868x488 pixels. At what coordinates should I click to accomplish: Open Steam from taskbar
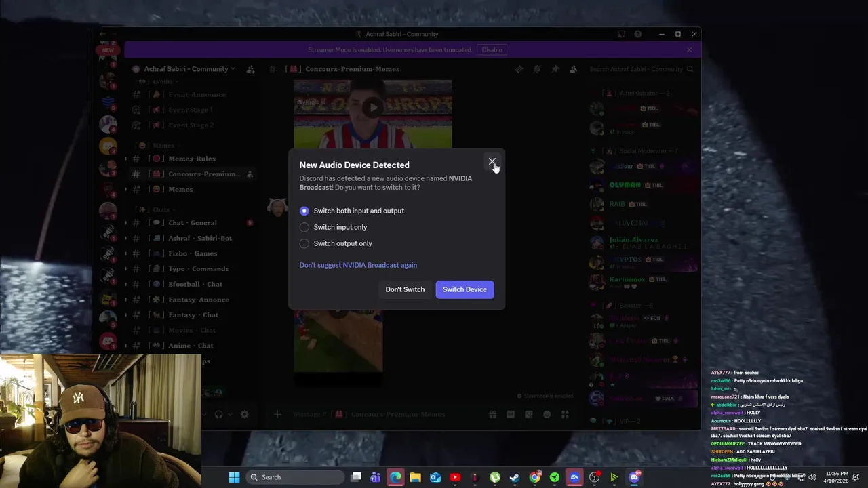tap(515, 477)
